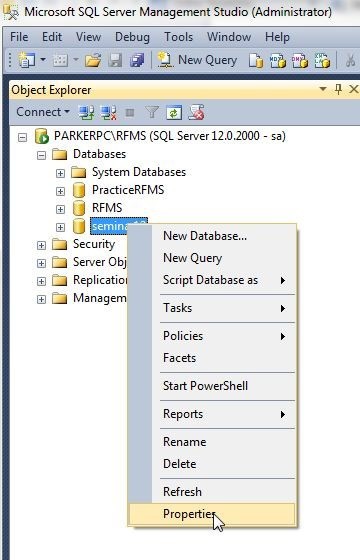The height and width of the screenshot is (560, 360).
Task: Collapse the Databases folder node
Action: point(41,155)
